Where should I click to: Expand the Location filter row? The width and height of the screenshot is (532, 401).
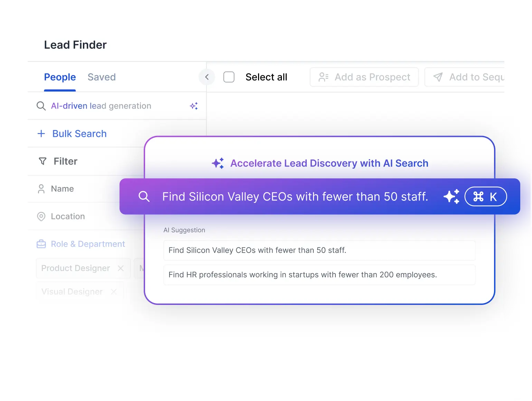click(68, 216)
